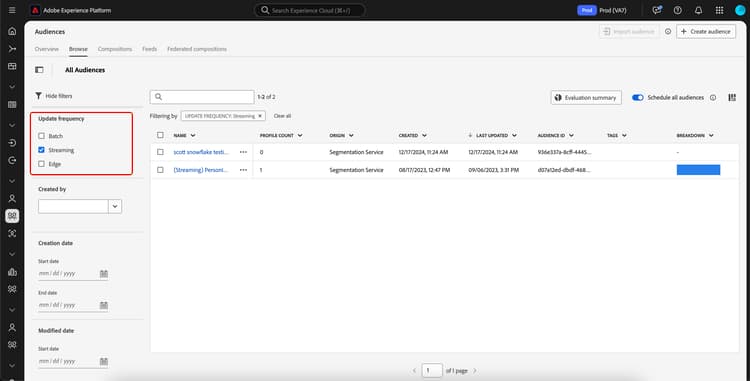Viewport: 750px width, 381px height.
Task: Switch to the Compositions tab
Action: point(115,49)
